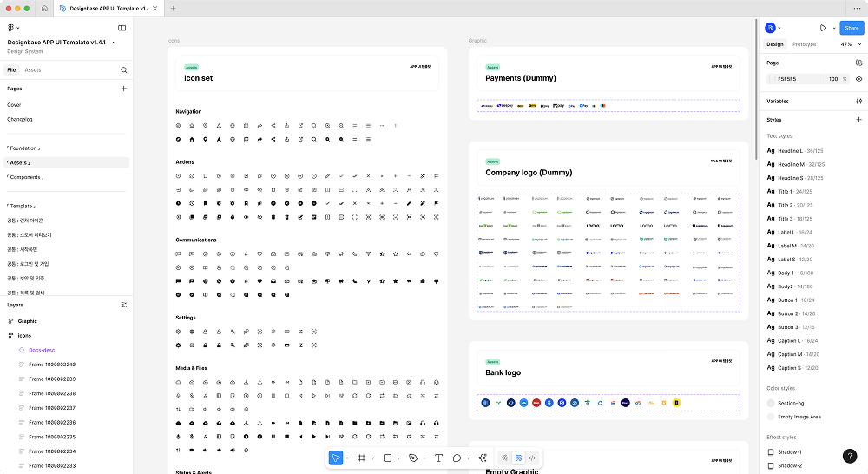The width and height of the screenshot is (868, 474).
Task: Click the Share button
Action: [851, 28]
